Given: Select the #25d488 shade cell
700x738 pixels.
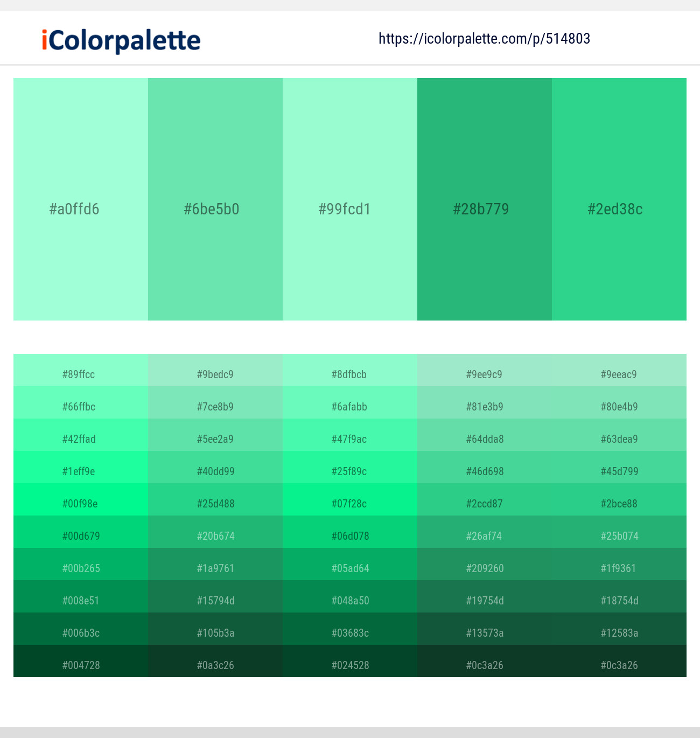Looking at the screenshot, I should coord(215,499).
